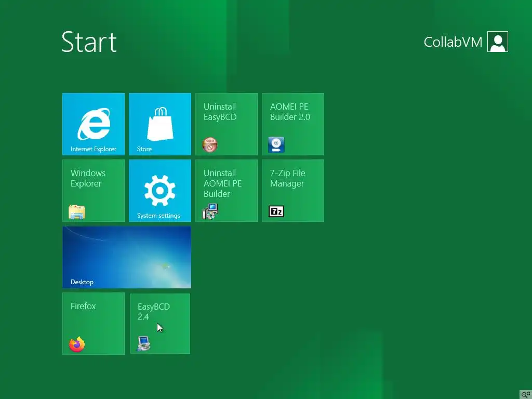This screenshot has width=532, height=399.
Task: Launch 7-Zip File Manager tile
Action: [x=293, y=191]
